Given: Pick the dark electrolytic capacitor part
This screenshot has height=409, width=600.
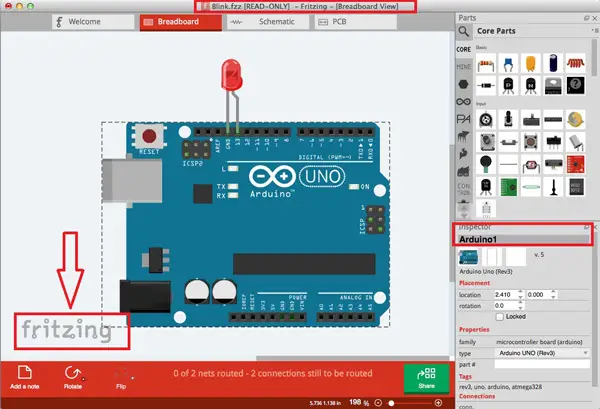Looking at the screenshot, I should [x=553, y=64].
